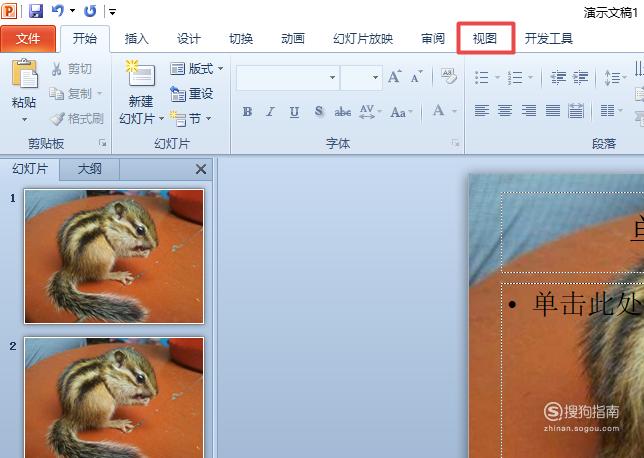
Task: Open the 版式 (Layout) dropdown
Action: [x=197, y=69]
